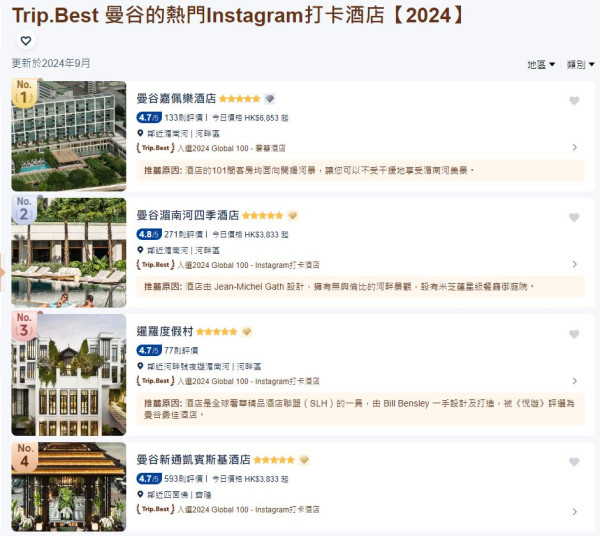Open the 曼谷新通凱賓斯基酒店 photo

pyautogui.click(x=69, y=487)
